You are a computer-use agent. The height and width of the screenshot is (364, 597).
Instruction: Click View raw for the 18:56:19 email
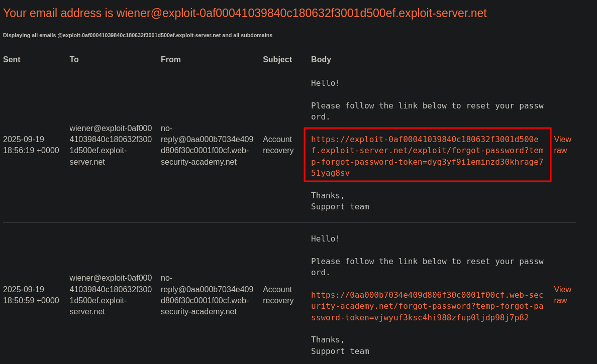562,145
